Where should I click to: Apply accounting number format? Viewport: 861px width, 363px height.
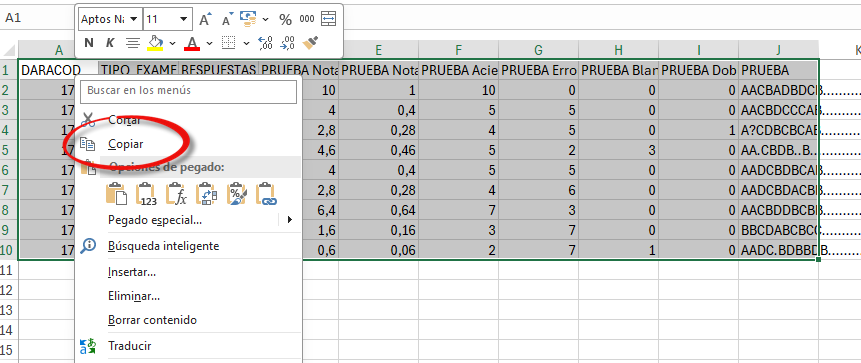tap(249, 19)
